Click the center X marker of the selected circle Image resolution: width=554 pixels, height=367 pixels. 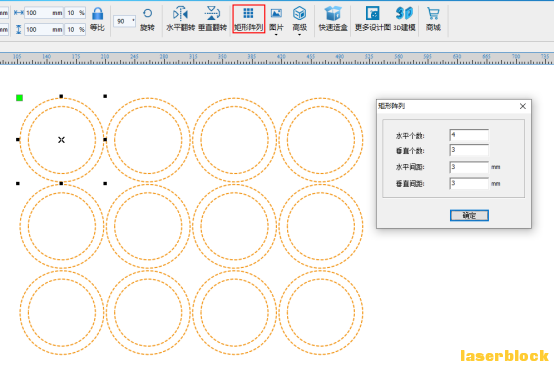click(x=61, y=140)
